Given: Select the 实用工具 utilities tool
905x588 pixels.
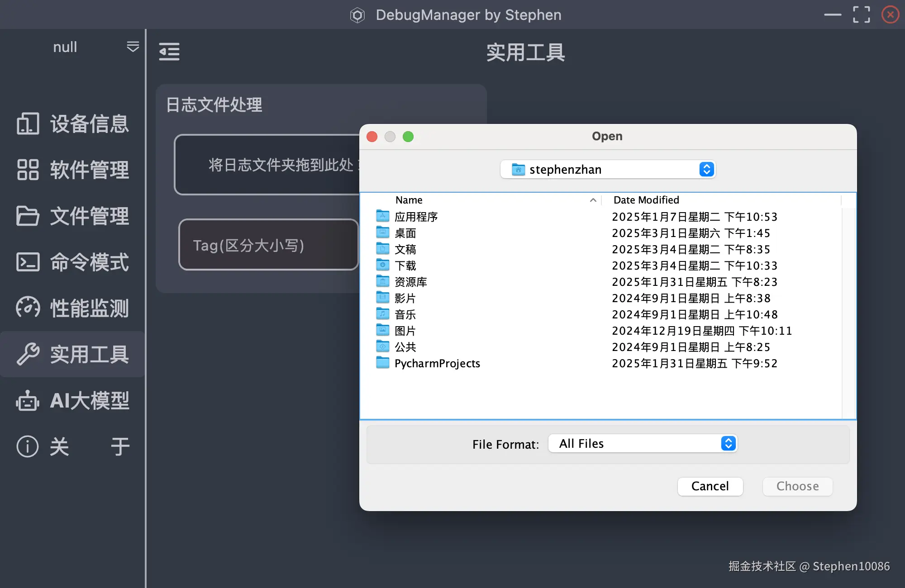Looking at the screenshot, I should pos(72,355).
